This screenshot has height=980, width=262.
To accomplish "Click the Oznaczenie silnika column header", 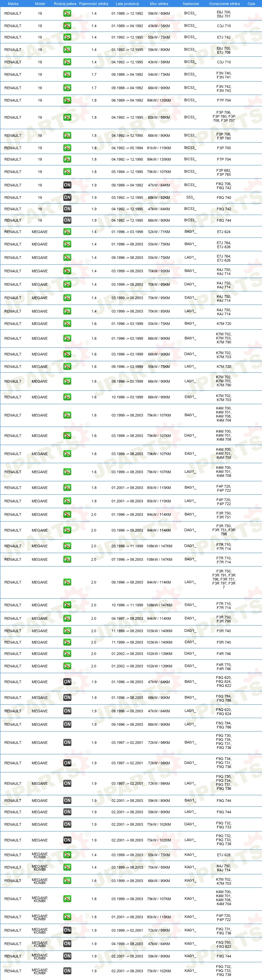I will (224, 4).
